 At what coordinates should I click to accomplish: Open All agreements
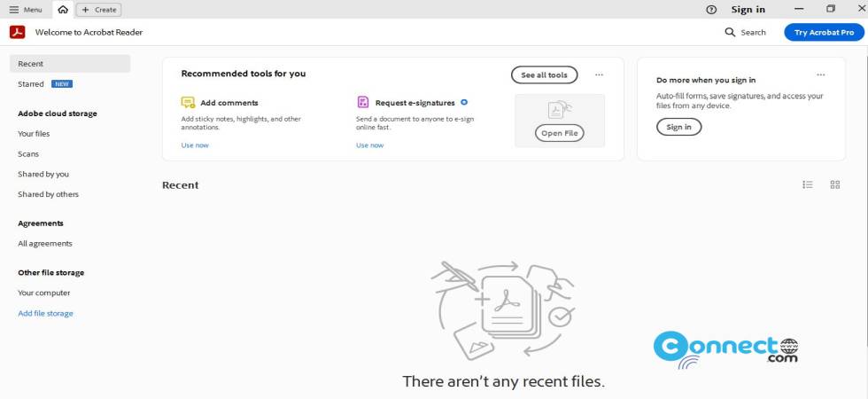click(x=45, y=244)
